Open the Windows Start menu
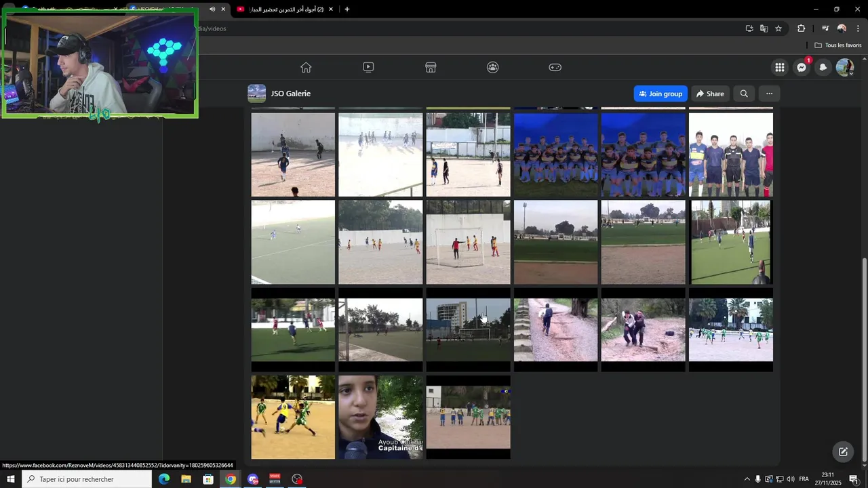Screen dimensions: 868x488 [10, 479]
